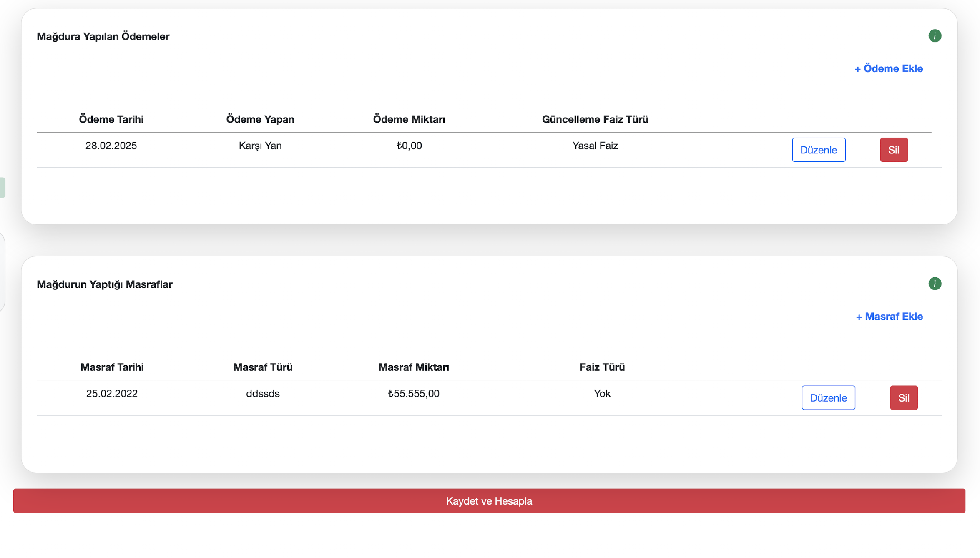
Task: Delete the ddssds expense with Sil
Action: point(903,398)
